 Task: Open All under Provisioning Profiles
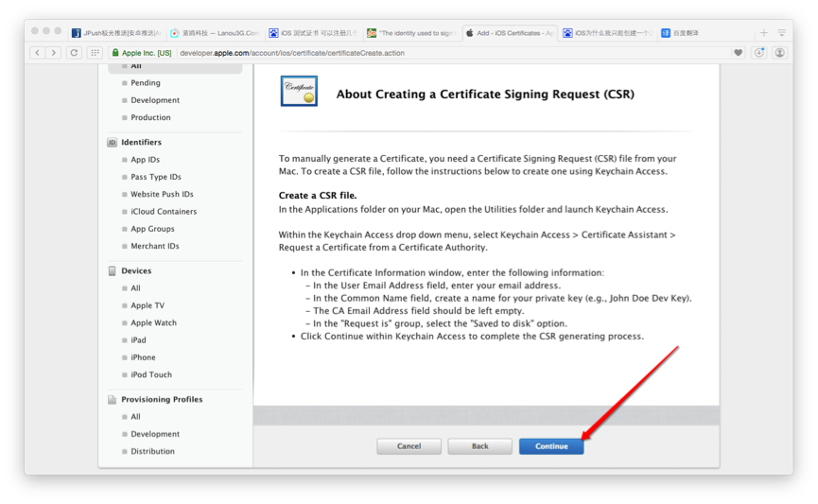[x=135, y=416]
